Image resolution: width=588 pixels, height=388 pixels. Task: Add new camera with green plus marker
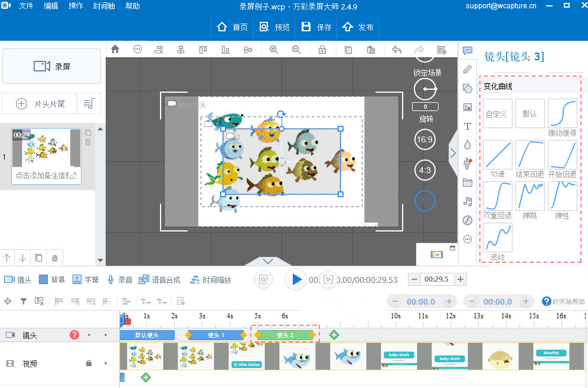(334, 335)
